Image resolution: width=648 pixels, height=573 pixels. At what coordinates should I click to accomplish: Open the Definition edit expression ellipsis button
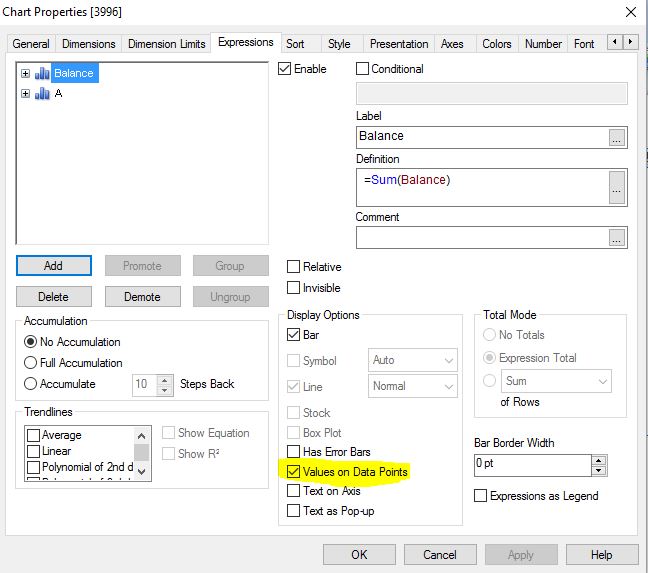click(616, 188)
